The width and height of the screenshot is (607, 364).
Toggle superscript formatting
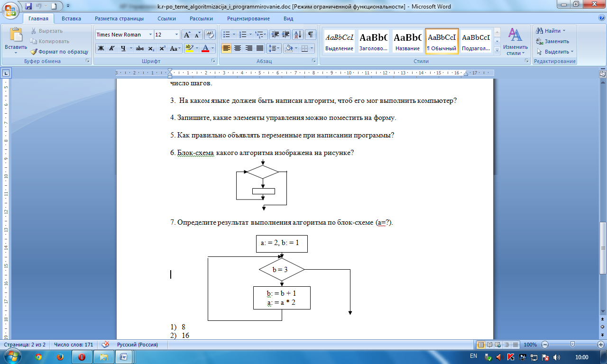pos(162,48)
